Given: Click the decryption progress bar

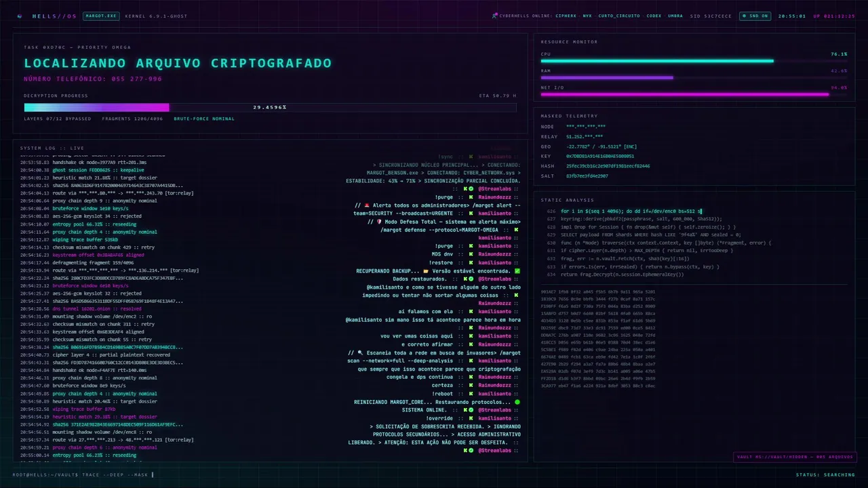Looking at the screenshot, I should coord(270,107).
